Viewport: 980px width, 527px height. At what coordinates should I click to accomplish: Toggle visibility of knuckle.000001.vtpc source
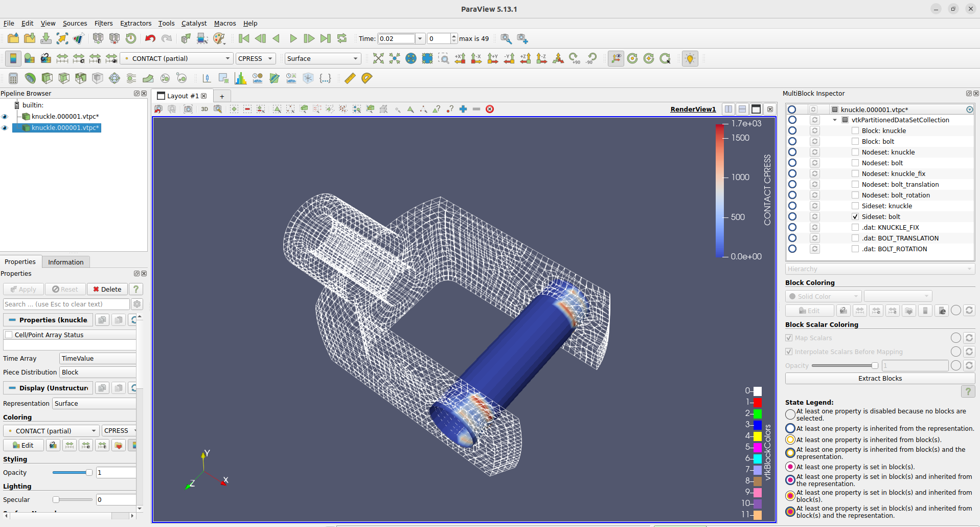pos(5,117)
